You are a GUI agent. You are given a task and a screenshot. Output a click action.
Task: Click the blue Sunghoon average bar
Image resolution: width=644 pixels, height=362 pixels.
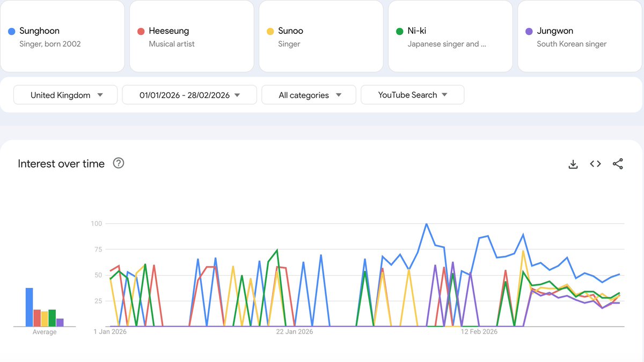pyautogui.click(x=30, y=307)
